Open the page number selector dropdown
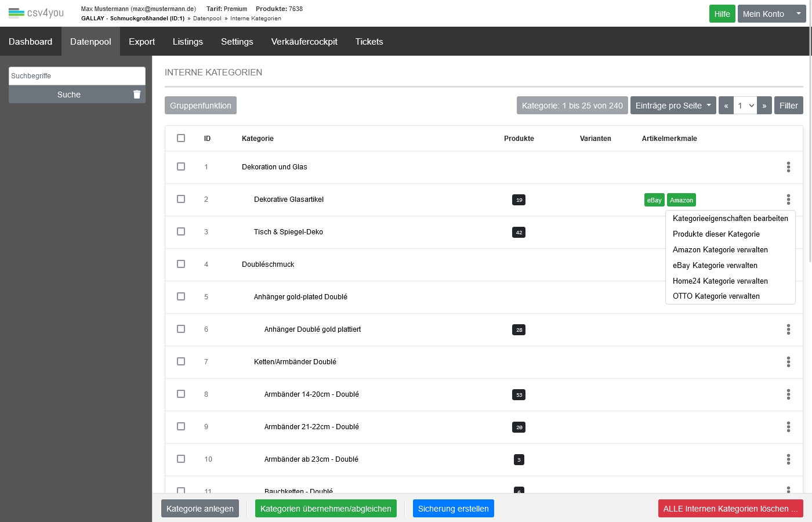The width and height of the screenshot is (812, 522). 745,106
